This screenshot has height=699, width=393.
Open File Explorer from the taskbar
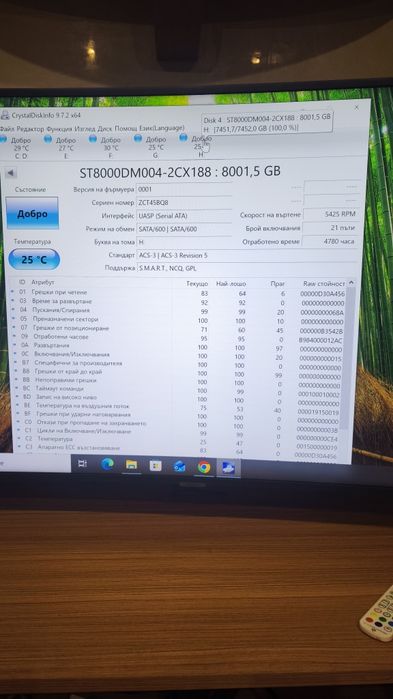(x=131, y=465)
